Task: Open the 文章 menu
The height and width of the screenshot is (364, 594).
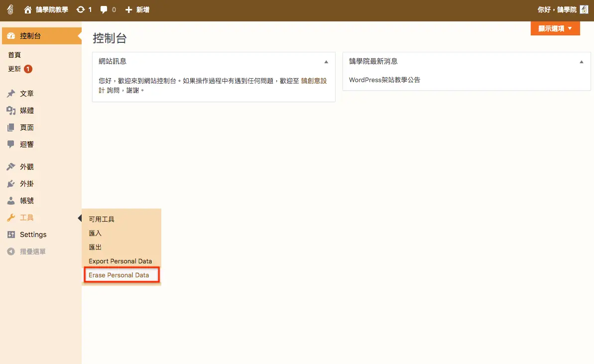Action: click(x=27, y=94)
